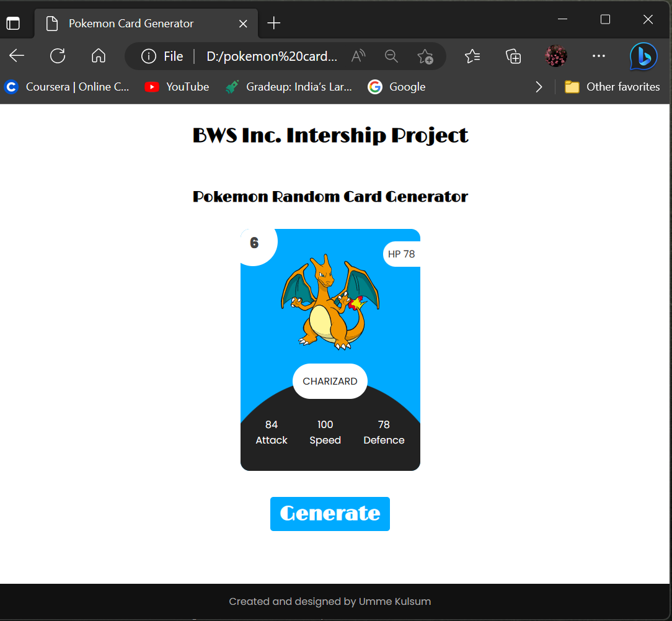Open Gradeup bookmark in favorites bar
672x621 pixels.
pyautogui.click(x=289, y=87)
